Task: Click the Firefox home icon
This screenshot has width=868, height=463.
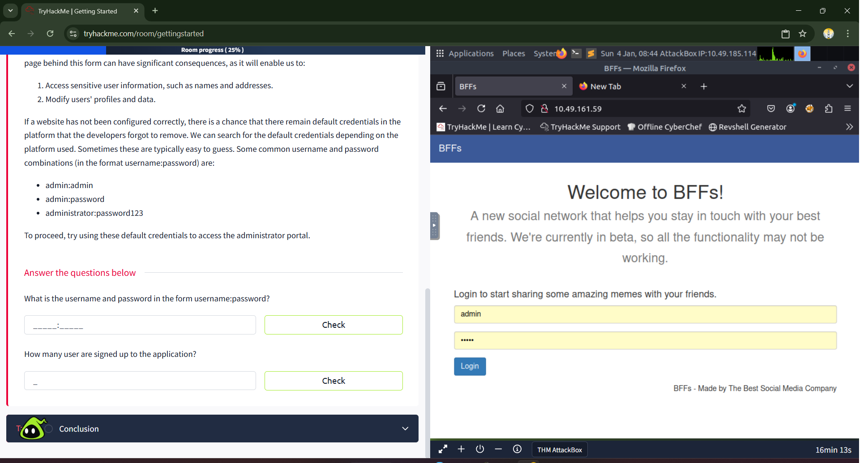Action: tap(500, 109)
